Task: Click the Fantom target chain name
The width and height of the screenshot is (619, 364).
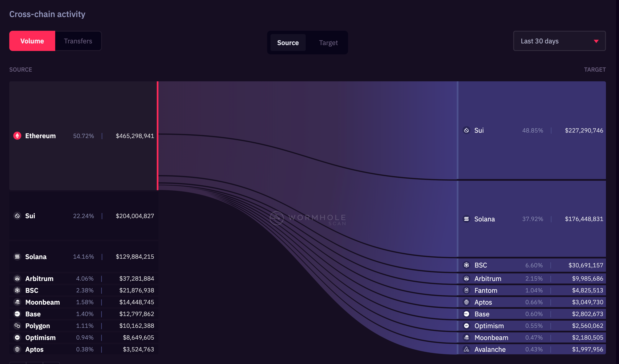Action: tap(486, 290)
